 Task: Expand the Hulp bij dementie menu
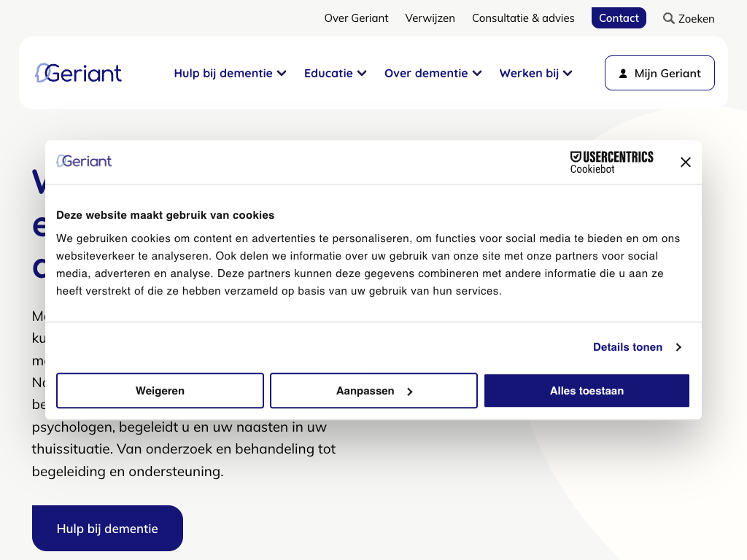point(230,73)
